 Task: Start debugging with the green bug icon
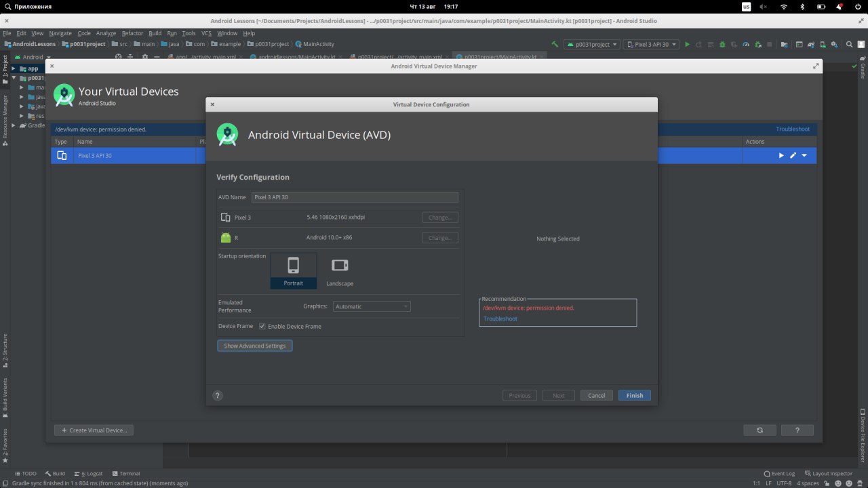(x=722, y=44)
